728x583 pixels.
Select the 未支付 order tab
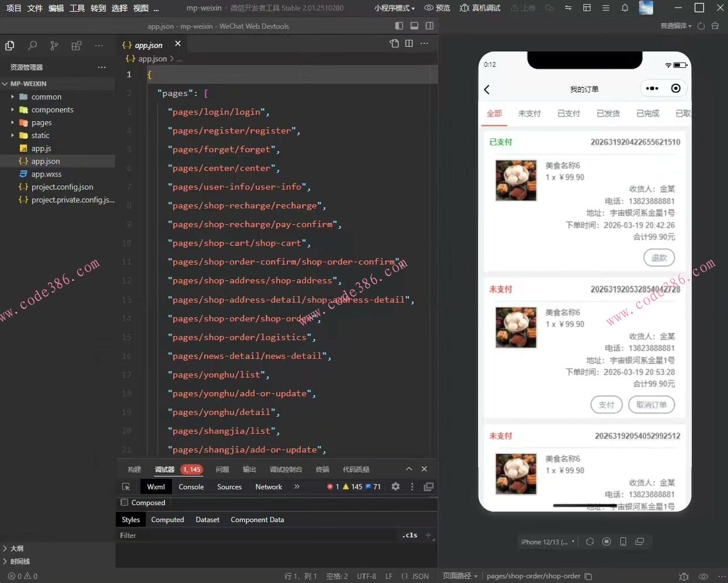[529, 114]
